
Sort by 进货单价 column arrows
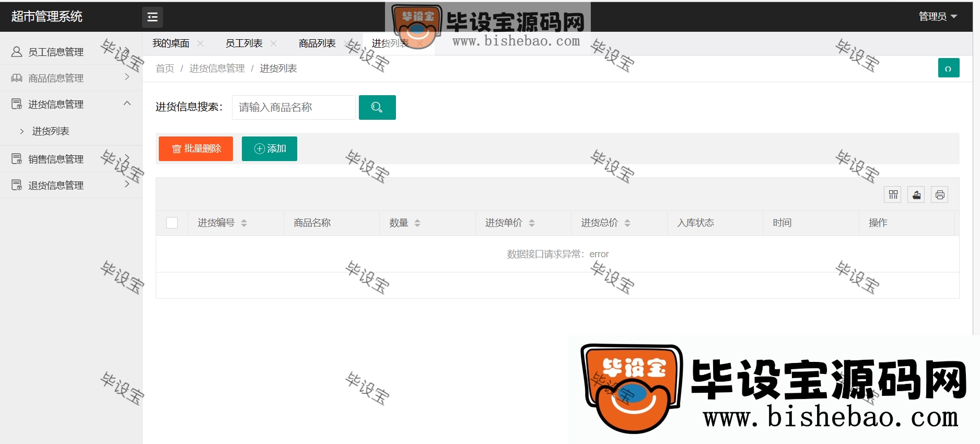click(532, 223)
